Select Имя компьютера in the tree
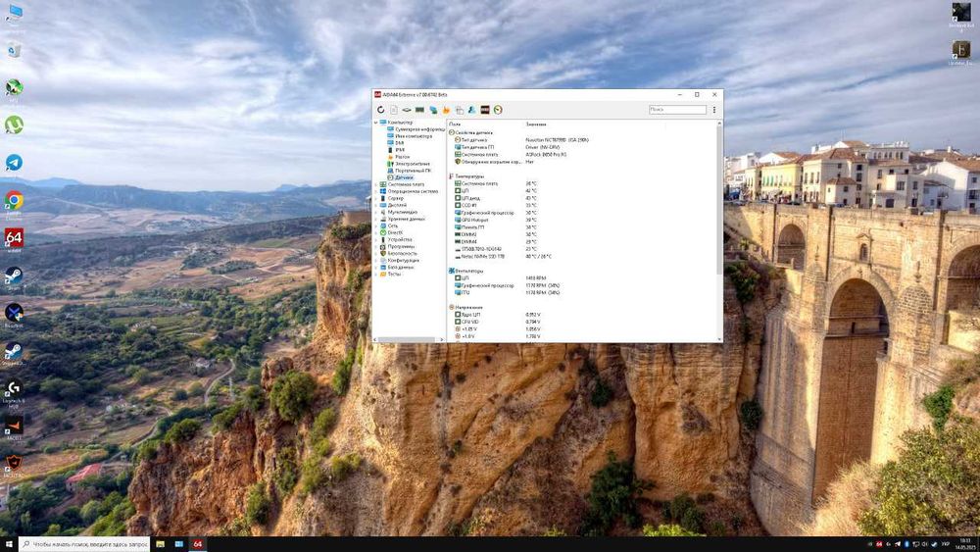Image resolution: width=980 pixels, height=552 pixels. [x=410, y=136]
